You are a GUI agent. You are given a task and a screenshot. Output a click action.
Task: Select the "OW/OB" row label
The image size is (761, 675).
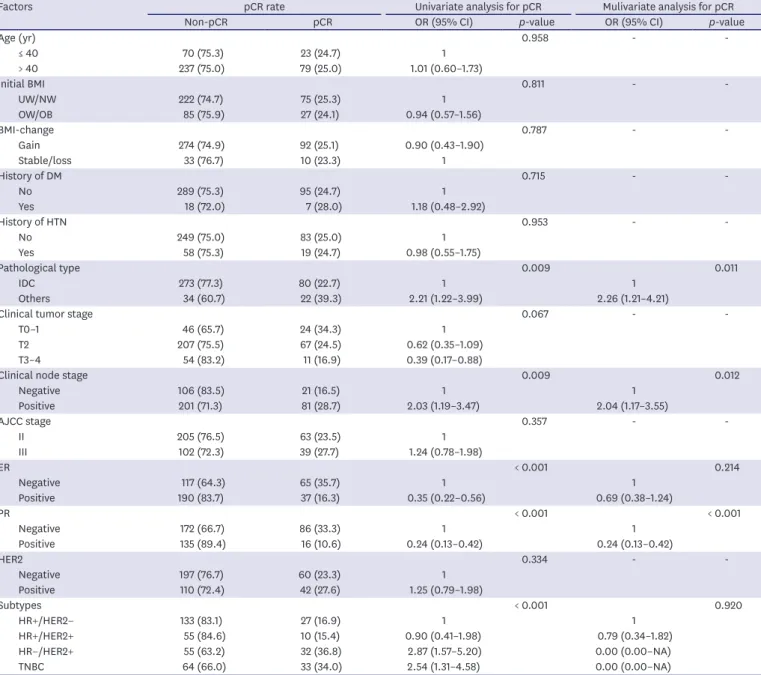[35, 115]
